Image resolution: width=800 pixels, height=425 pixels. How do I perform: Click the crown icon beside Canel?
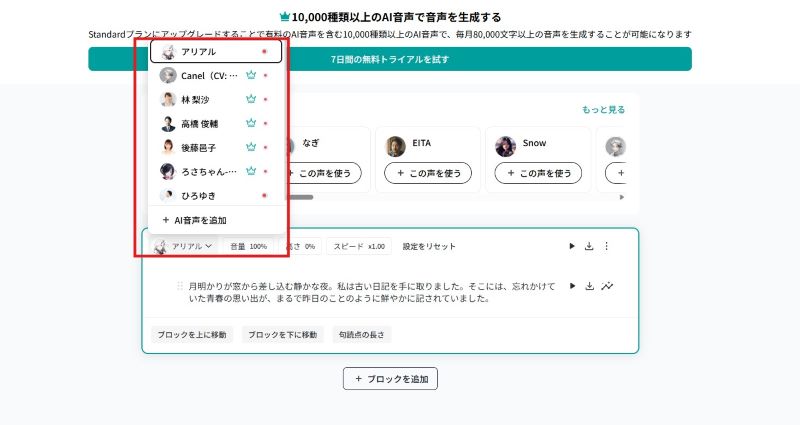251,75
